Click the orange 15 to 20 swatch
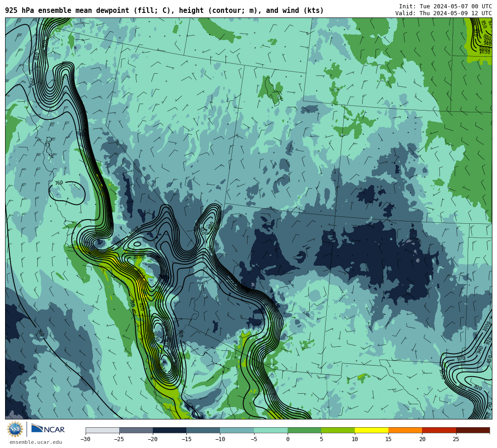The width and height of the screenshot is (497, 448). pyautogui.click(x=405, y=430)
